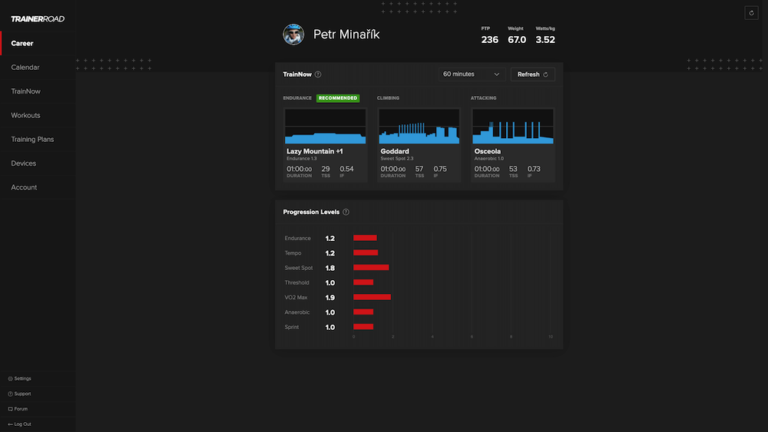Click the TrainerRoad logo
768x432 pixels.
coord(37,19)
